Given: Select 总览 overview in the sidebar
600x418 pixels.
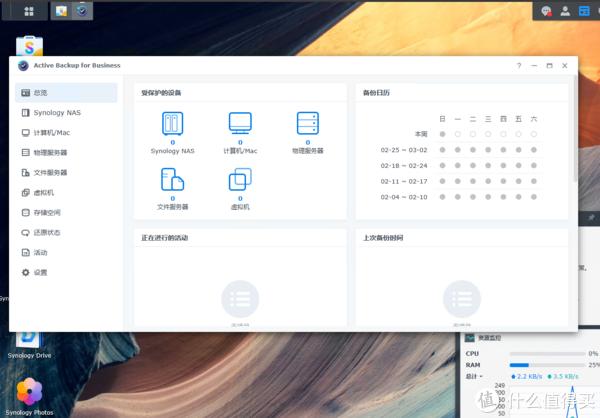Looking at the screenshot, I should 66,93.
